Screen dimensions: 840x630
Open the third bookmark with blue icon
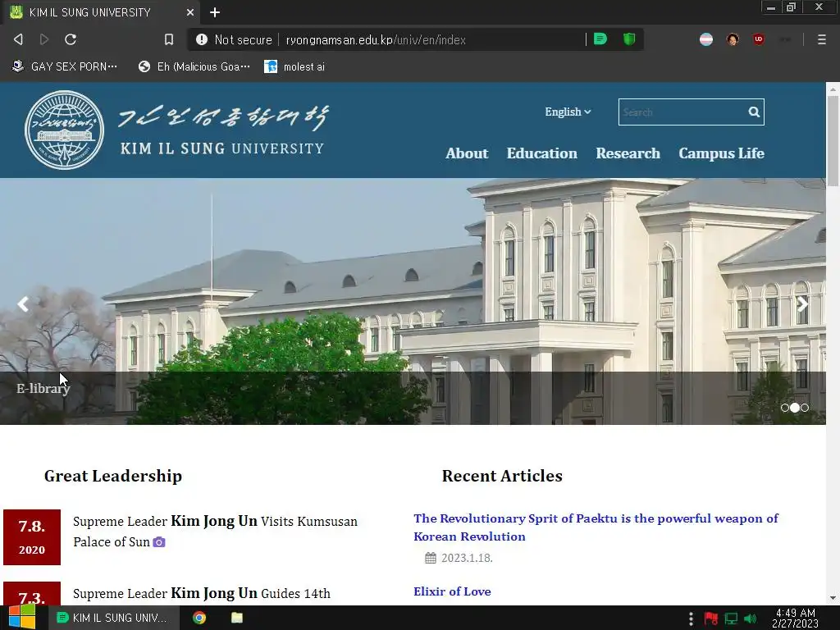pyautogui.click(x=294, y=66)
